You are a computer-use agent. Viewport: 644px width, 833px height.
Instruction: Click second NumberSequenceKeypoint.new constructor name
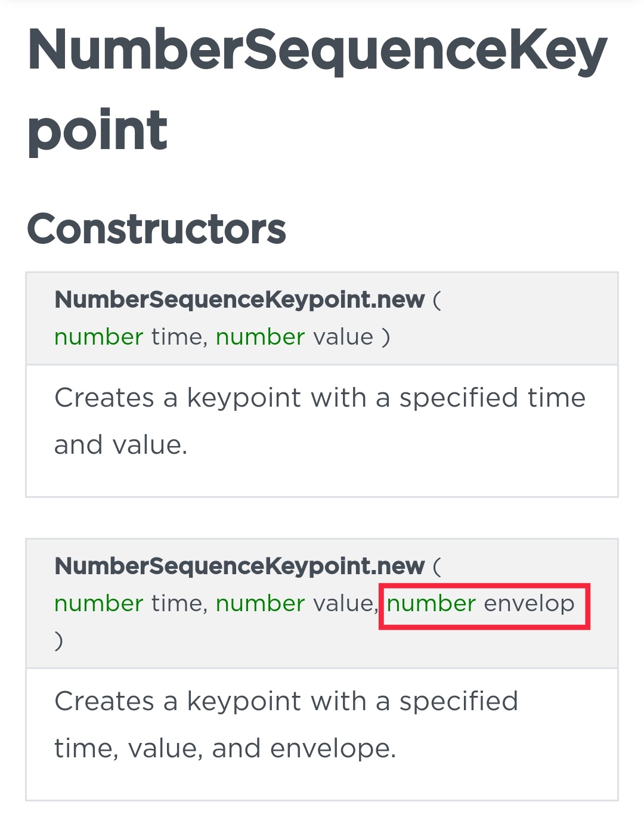click(x=240, y=566)
